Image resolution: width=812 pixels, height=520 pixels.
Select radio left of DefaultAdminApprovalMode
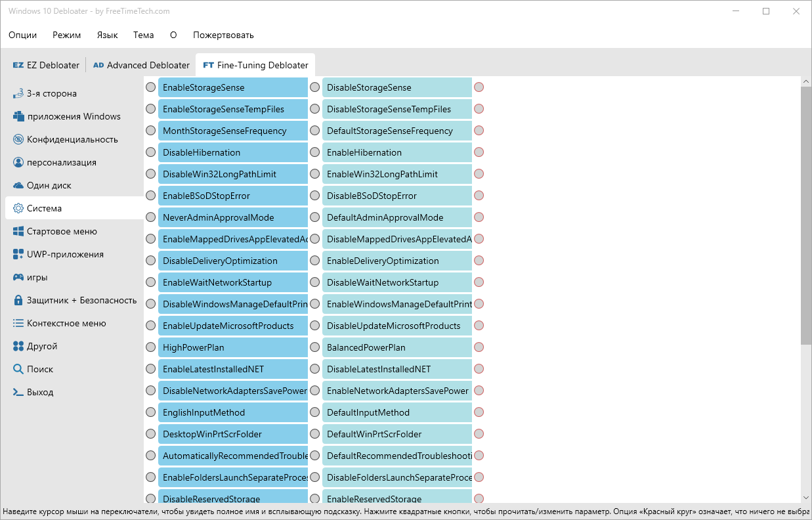(315, 217)
